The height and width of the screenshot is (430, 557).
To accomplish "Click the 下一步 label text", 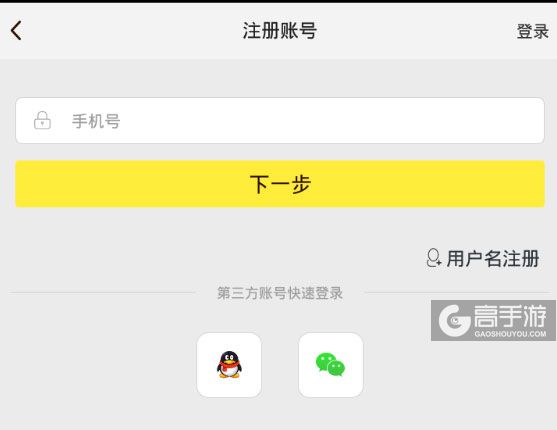I will 280,184.
